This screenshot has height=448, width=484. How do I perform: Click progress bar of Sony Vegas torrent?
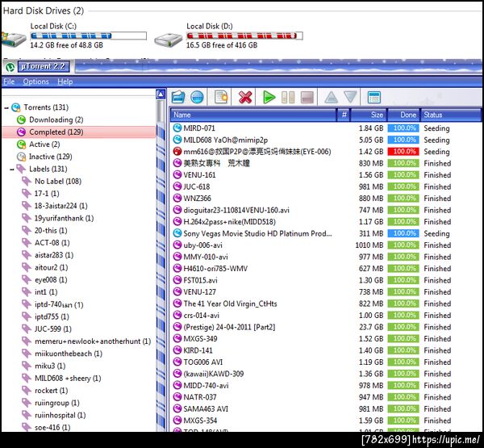(x=403, y=233)
